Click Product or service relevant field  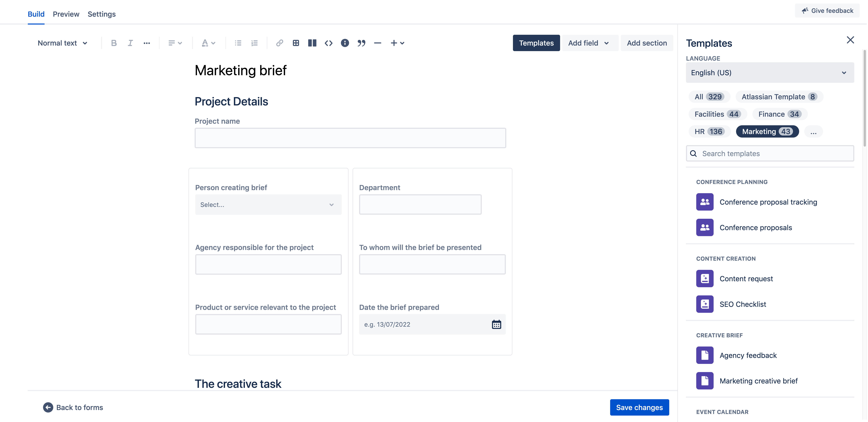pos(268,324)
